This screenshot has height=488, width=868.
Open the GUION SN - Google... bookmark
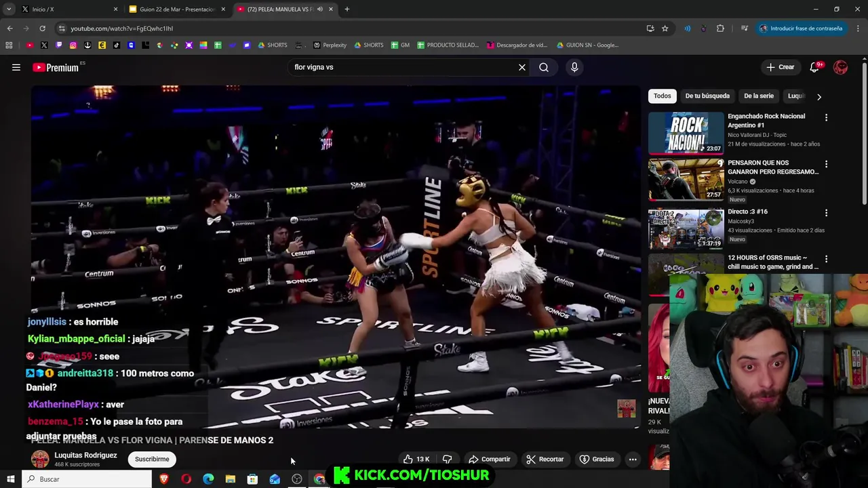[587, 45]
